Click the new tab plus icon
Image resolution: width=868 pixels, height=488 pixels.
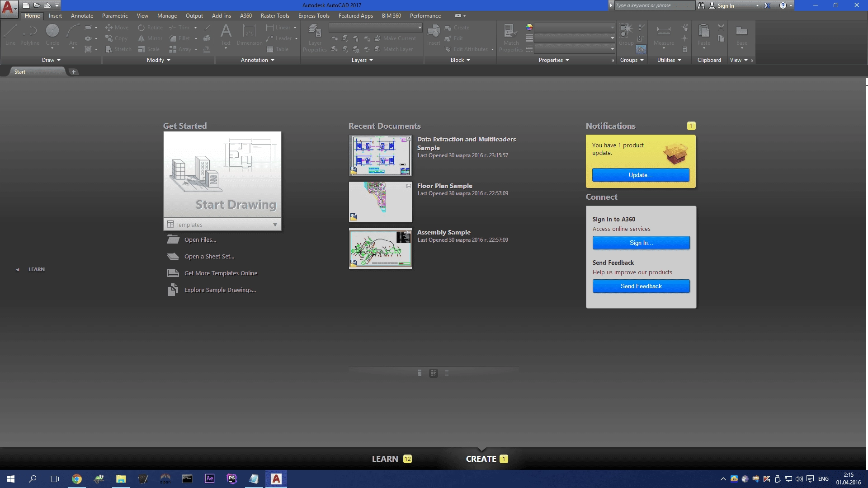click(74, 72)
